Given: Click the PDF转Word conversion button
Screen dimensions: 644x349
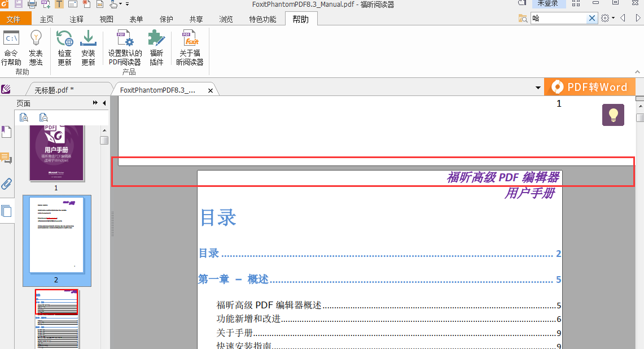Looking at the screenshot, I should click(590, 87).
